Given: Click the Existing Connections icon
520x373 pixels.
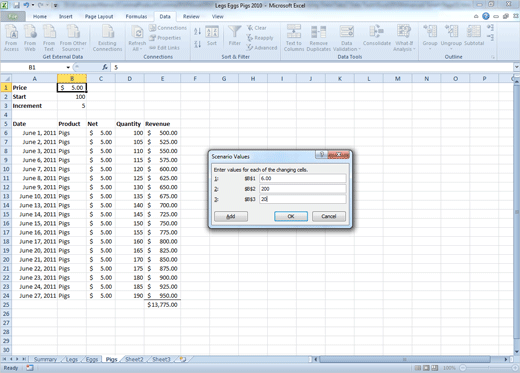Looking at the screenshot, I should (x=107, y=38).
